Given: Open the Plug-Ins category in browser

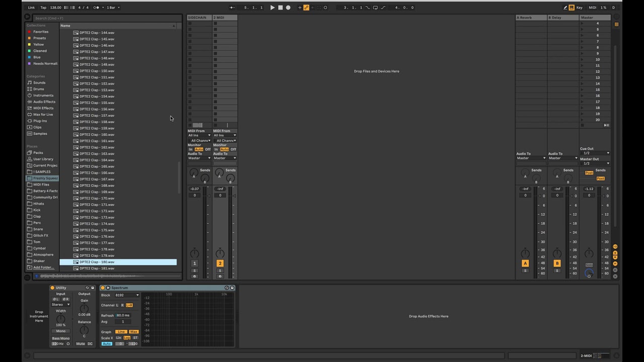Looking at the screenshot, I should pos(40,121).
